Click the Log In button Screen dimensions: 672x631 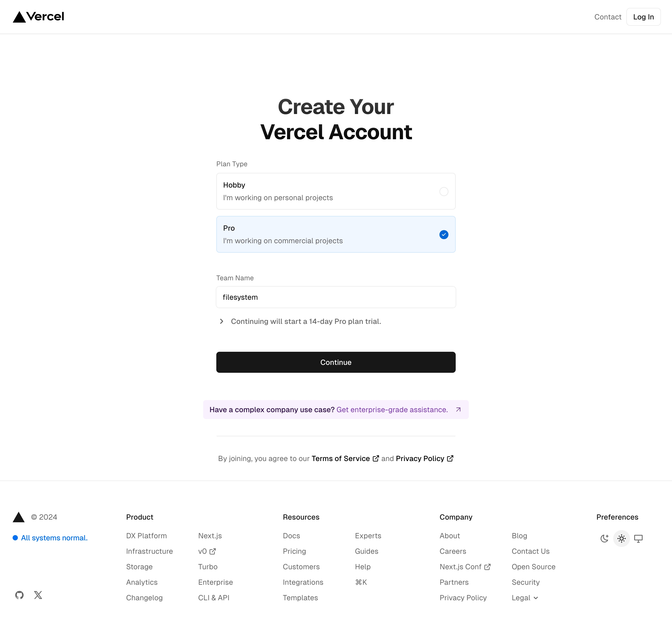pos(643,17)
